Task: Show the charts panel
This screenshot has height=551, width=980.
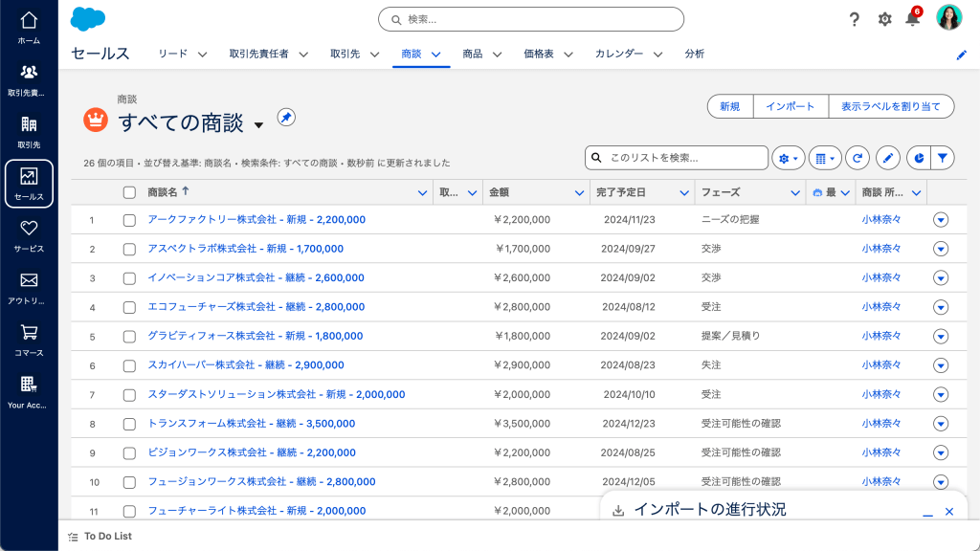Action: coord(918,158)
